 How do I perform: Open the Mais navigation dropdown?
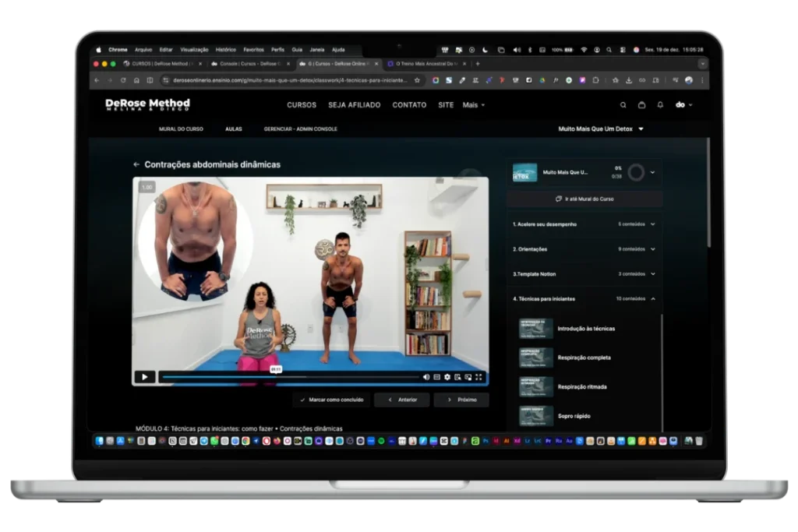point(473,105)
